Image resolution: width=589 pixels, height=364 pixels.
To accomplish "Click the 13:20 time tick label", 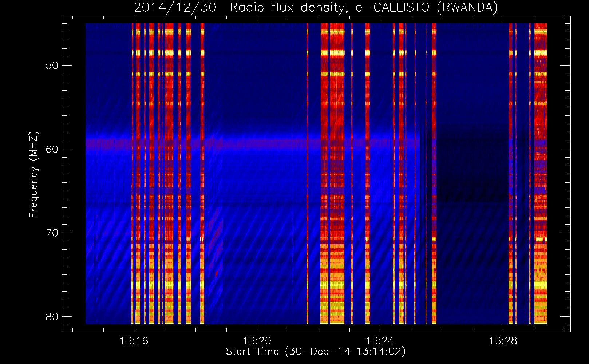I will (x=257, y=341).
